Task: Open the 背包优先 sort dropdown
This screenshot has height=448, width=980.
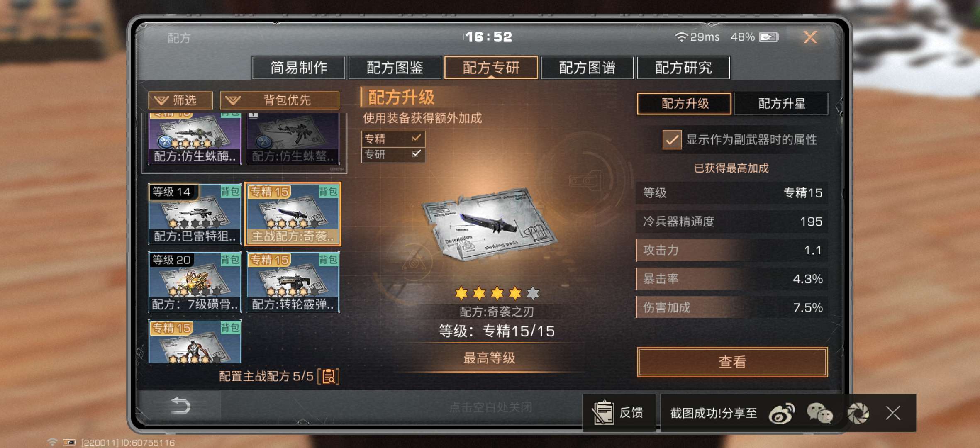Action: [280, 100]
